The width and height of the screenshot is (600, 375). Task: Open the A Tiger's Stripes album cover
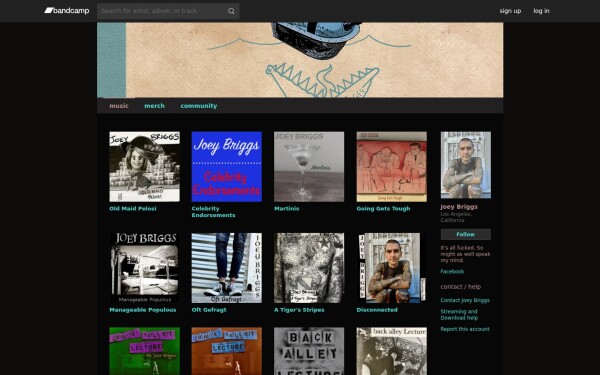click(309, 268)
